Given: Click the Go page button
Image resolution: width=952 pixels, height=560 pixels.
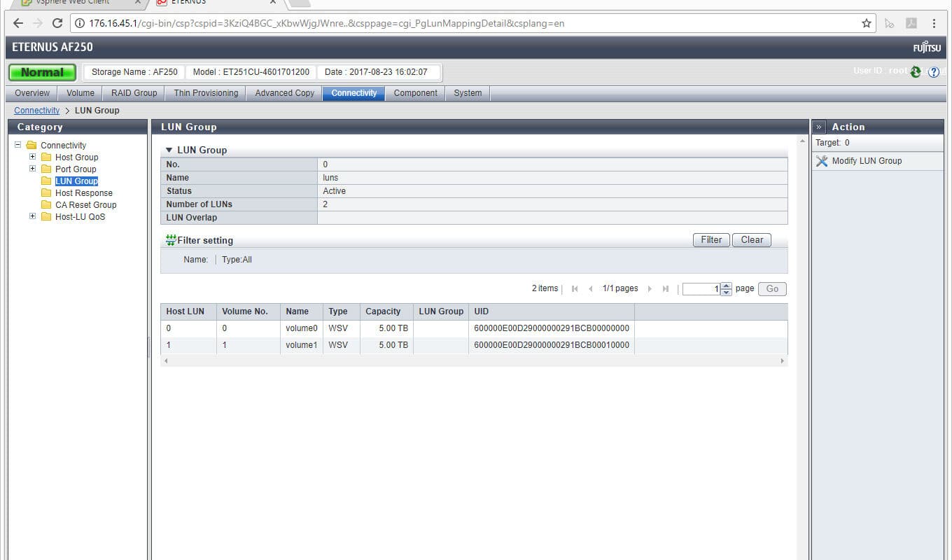Looking at the screenshot, I should tap(772, 288).
